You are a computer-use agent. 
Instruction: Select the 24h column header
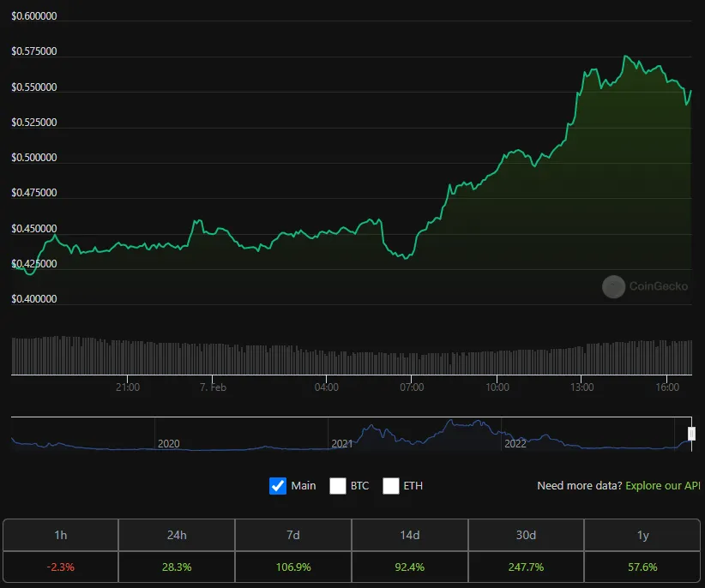[177, 535]
